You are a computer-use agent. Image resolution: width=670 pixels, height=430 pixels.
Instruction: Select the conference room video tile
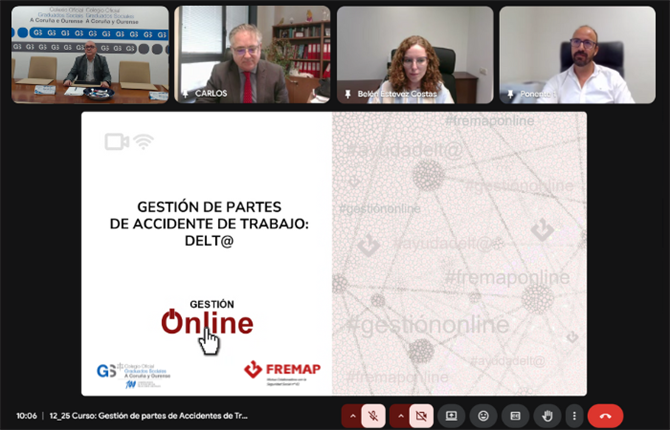pyautogui.click(x=90, y=54)
